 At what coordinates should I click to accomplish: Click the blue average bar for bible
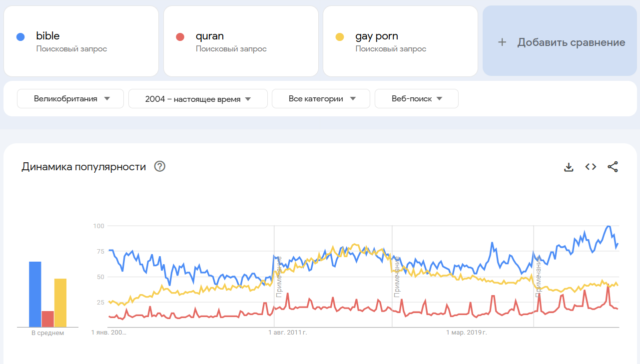click(35, 294)
